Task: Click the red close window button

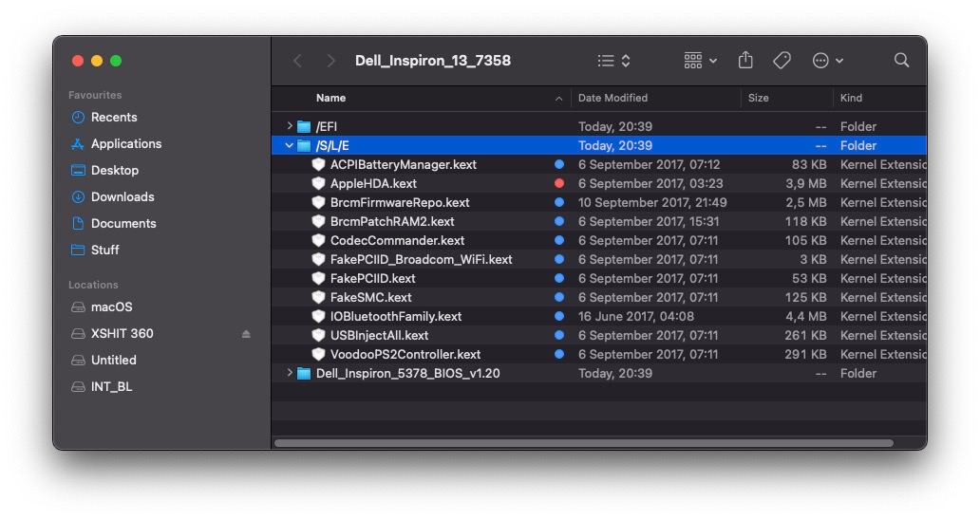Action: pyautogui.click(x=78, y=61)
